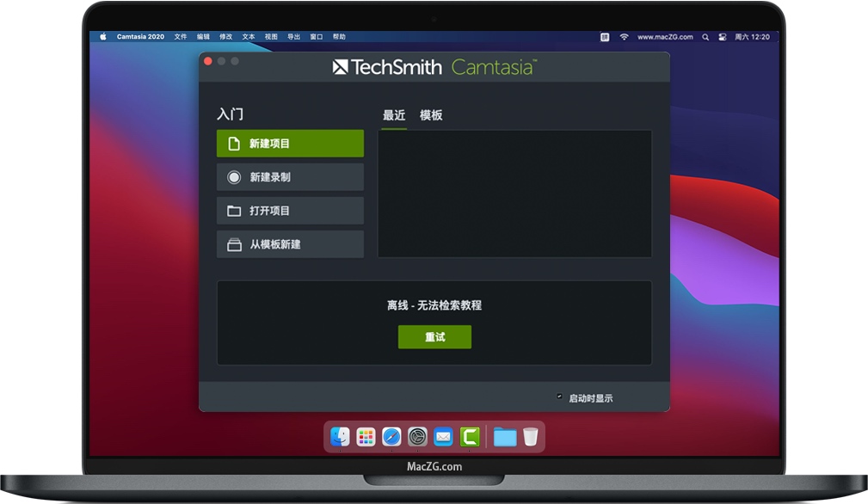The height and width of the screenshot is (504, 868).
Task: Switch to the 最近 tab
Action: click(x=394, y=115)
